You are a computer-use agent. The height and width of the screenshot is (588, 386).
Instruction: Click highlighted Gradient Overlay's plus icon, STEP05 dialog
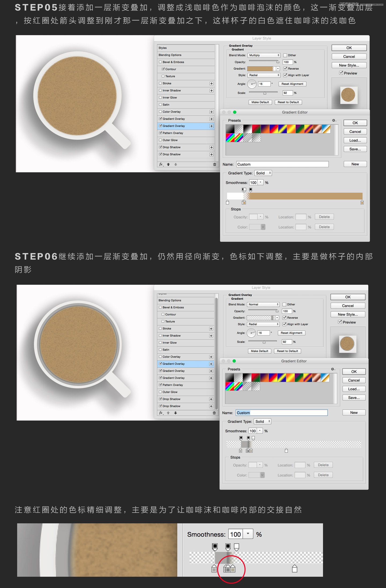pos(211,126)
